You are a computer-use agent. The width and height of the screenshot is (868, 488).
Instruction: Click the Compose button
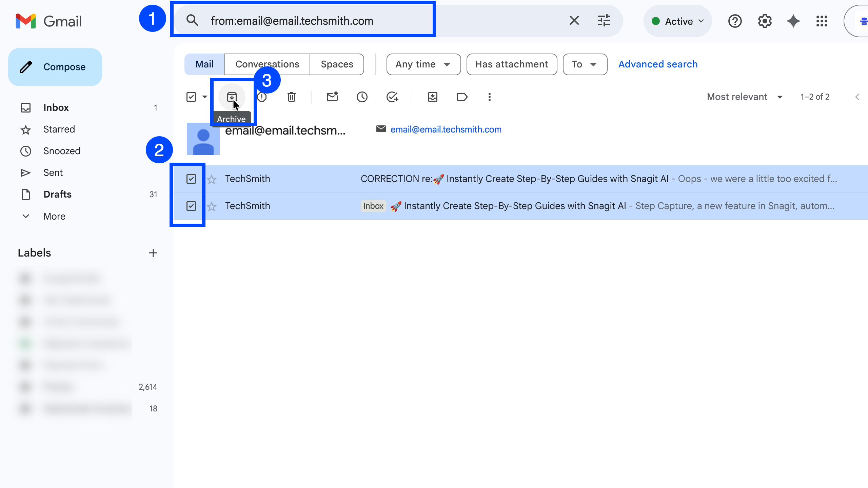click(x=55, y=67)
